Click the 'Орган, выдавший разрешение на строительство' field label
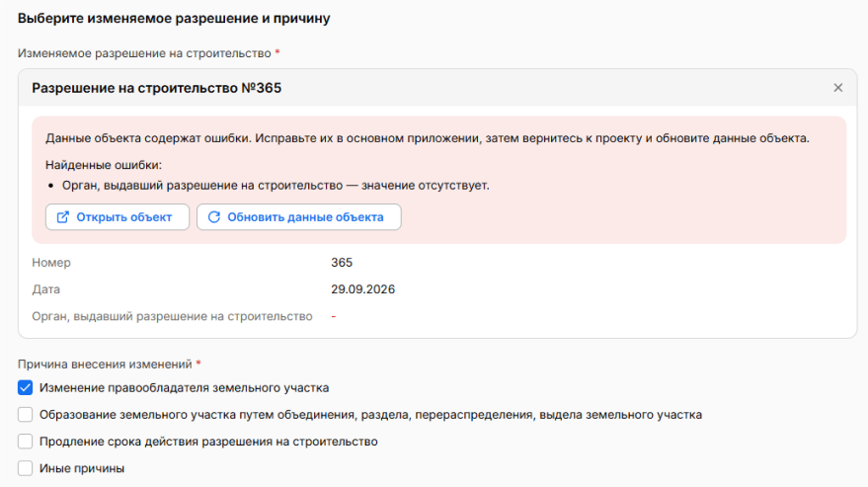The height and width of the screenshot is (487, 868). (172, 316)
